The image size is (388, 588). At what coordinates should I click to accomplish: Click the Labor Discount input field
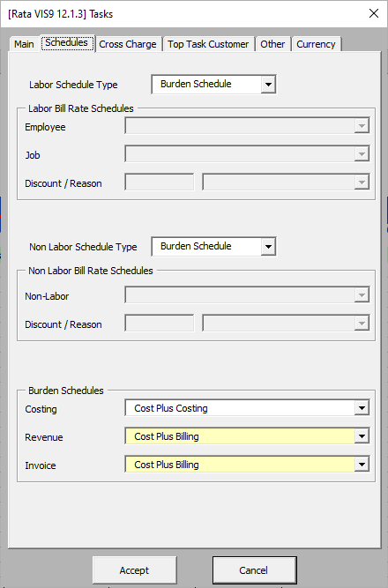pos(160,182)
